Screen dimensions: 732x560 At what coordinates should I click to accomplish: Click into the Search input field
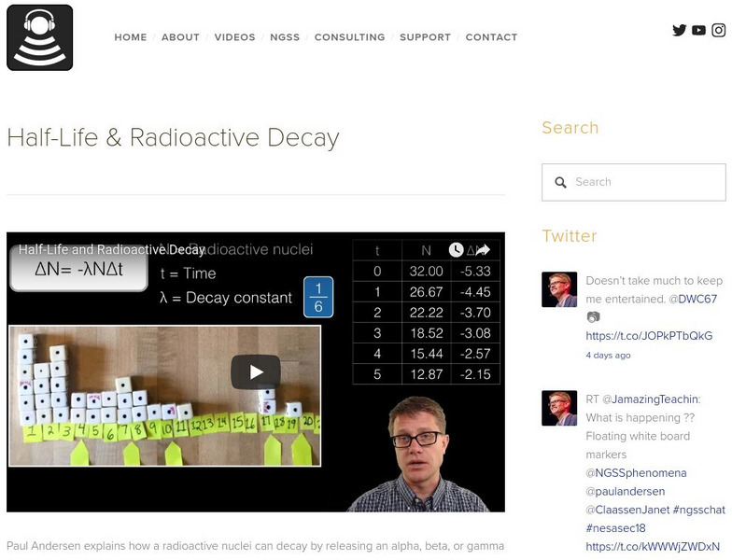pyautogui.click(x=644, y=183)
